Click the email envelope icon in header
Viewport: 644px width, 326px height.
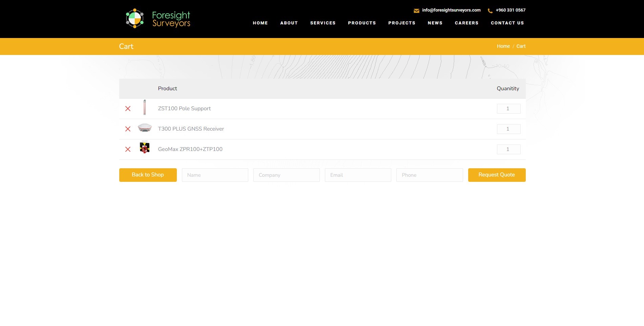point(416,11)
